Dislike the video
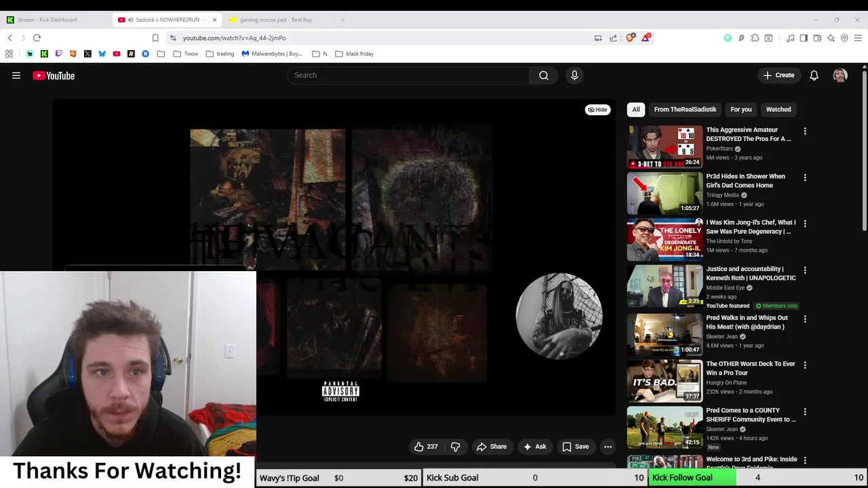The image size is (868, 488). 455,447
